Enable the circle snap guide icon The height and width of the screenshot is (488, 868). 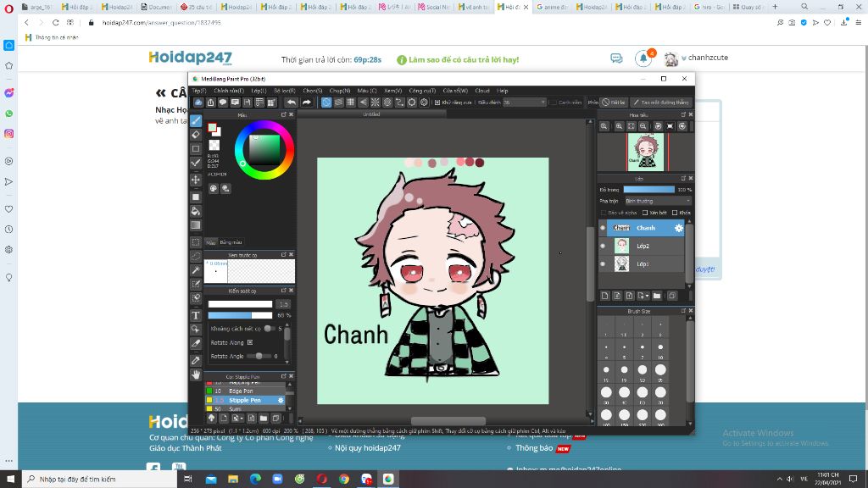pyautogui.click(x=387, y=103)
